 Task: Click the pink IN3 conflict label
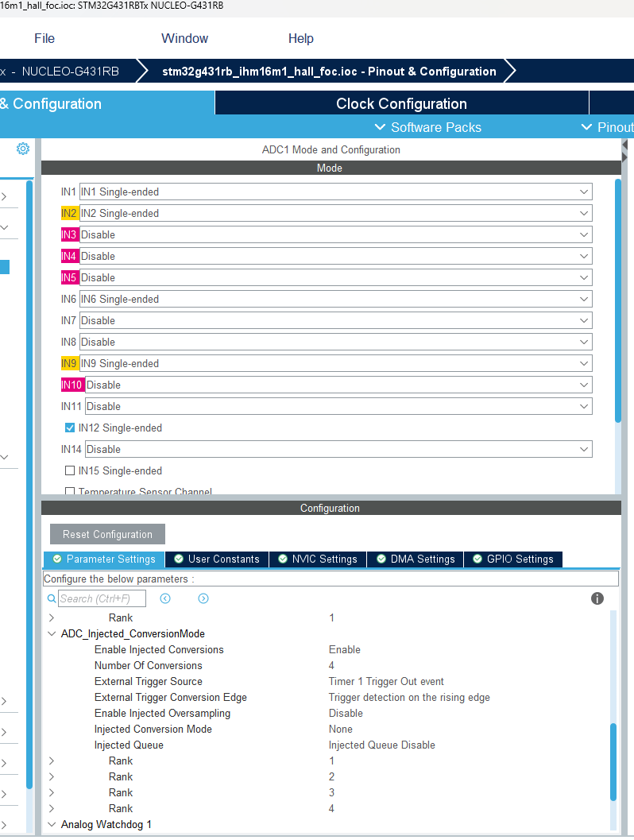(x=69, y=234)
